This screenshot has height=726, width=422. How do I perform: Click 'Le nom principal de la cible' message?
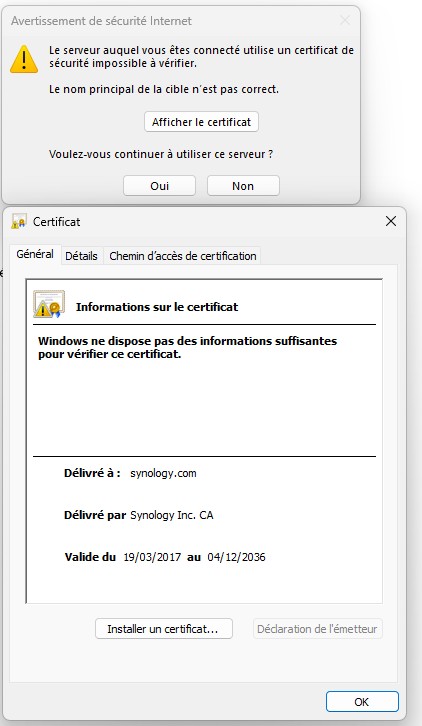tap(164, 89)
